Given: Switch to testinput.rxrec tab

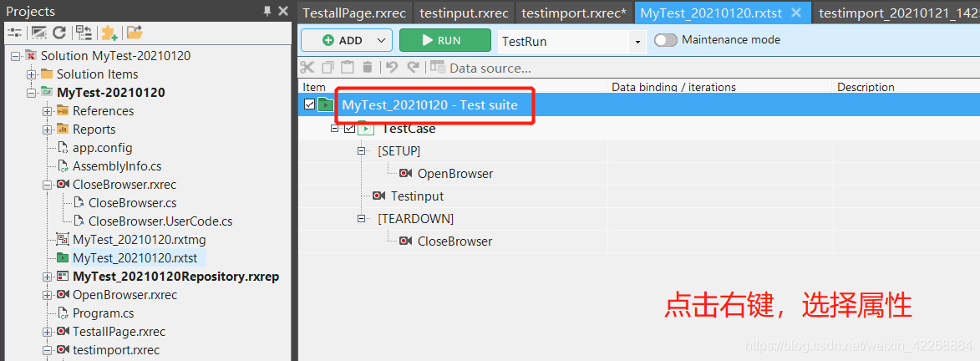Looking at the screenshot, I should [463, 12].
